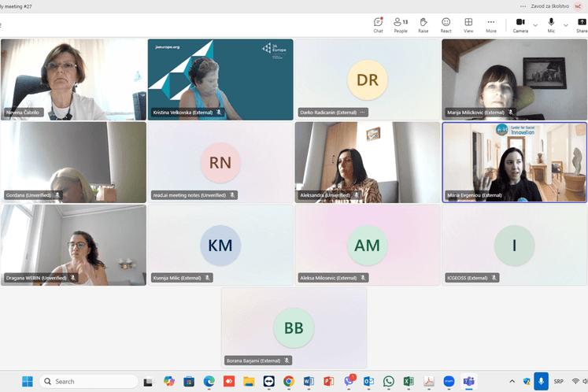The height and width of the screenshot is (392, 588).
Task: Raise your hand in the meeting
Action: pyautogui.click(x=423, y=24)
